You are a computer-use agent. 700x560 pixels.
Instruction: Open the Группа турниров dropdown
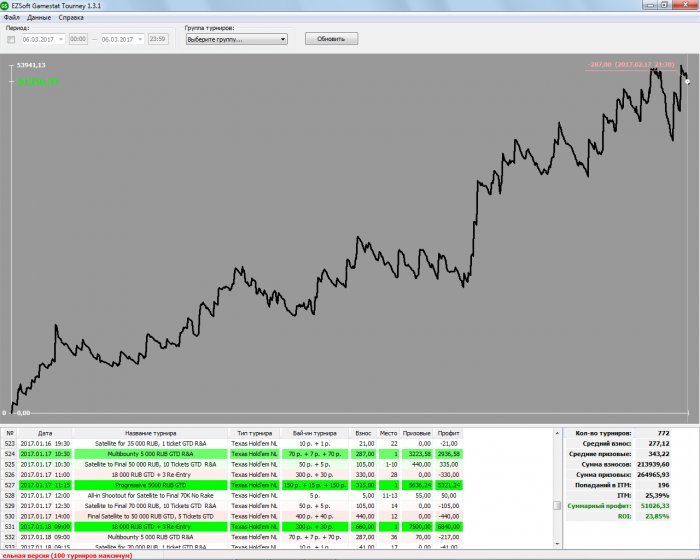(x=236, y=39)
